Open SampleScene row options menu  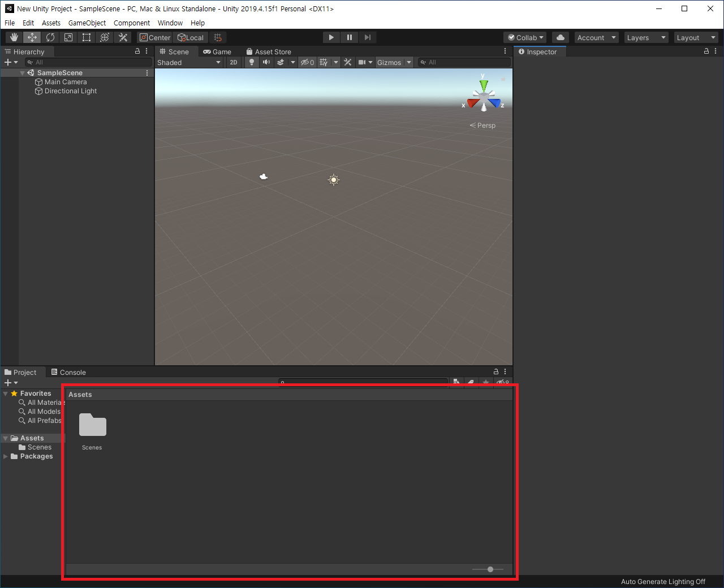pos(147,73)
